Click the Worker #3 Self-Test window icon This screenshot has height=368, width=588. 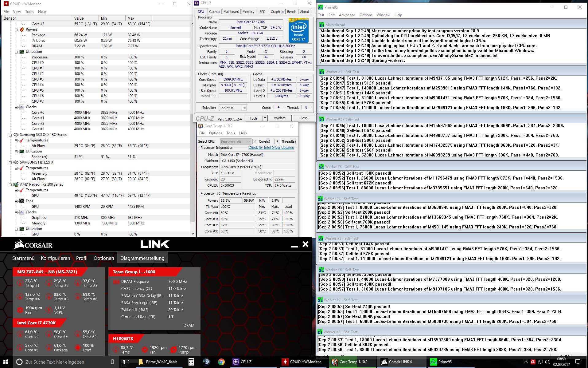(321, 166)
